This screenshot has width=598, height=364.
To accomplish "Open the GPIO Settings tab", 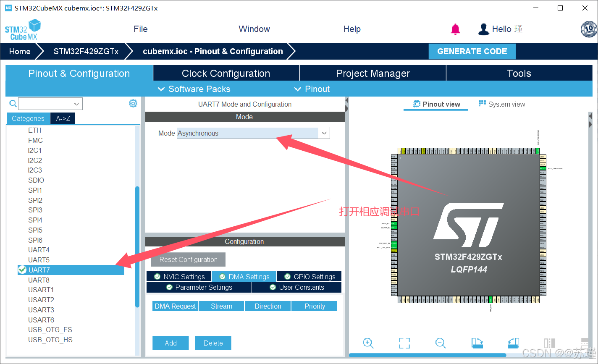I will pos(309,277).
